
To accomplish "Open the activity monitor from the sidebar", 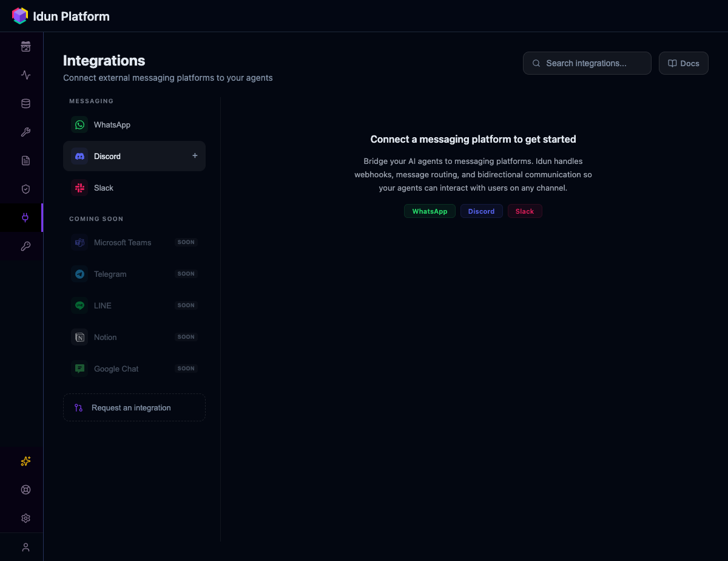I will click(25, 75).
